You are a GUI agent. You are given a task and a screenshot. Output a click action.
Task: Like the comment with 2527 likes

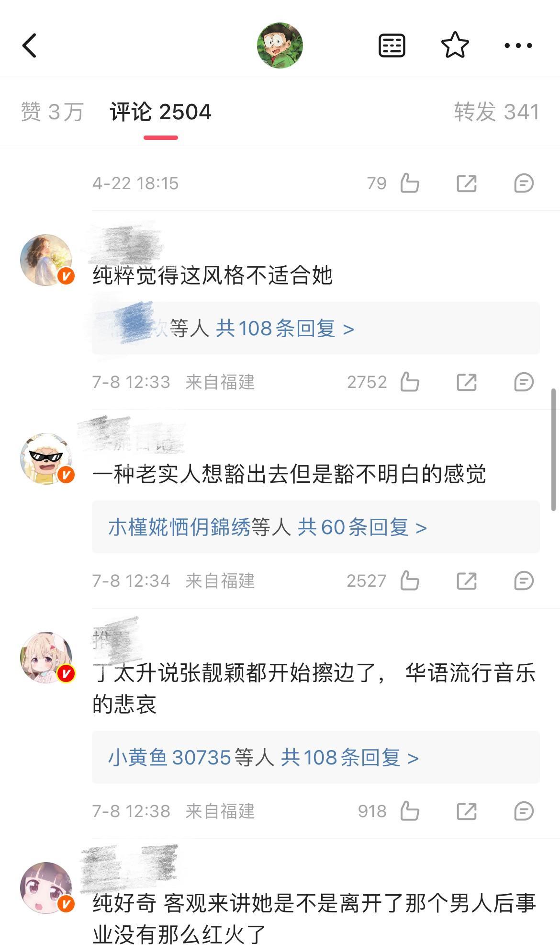(410, 581)
